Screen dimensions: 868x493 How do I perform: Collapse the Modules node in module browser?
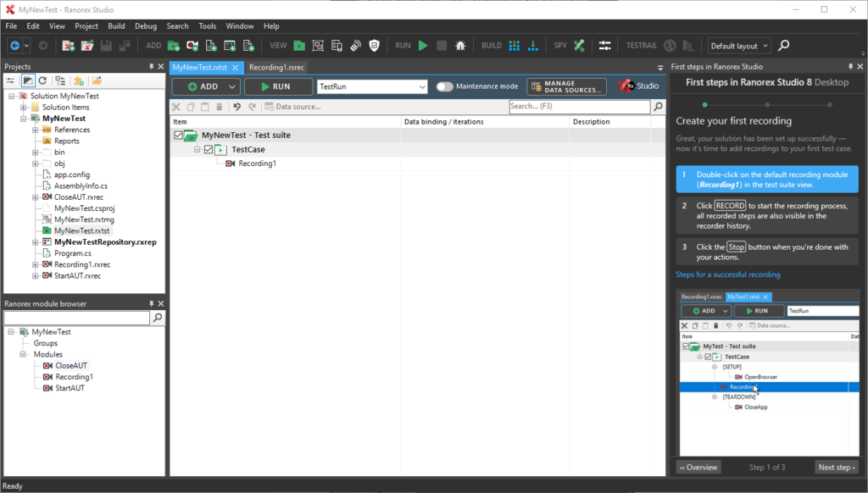(23, 354)
